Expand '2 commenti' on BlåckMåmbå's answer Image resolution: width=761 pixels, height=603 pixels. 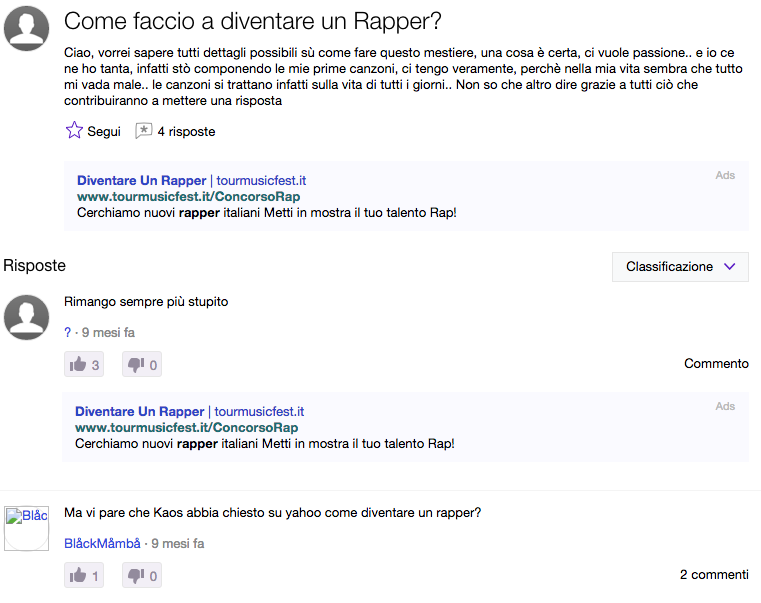714,575
